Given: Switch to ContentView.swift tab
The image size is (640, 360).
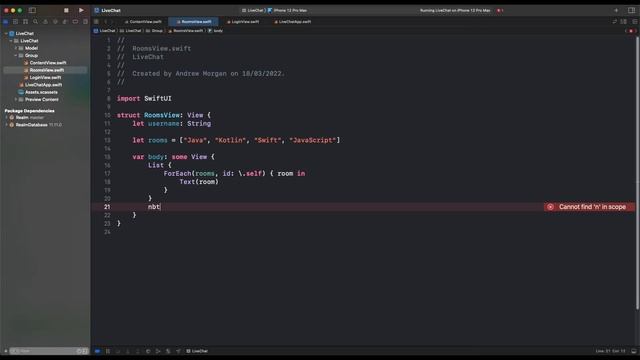Looking at the screenshot, I should [x=143, y=22].
